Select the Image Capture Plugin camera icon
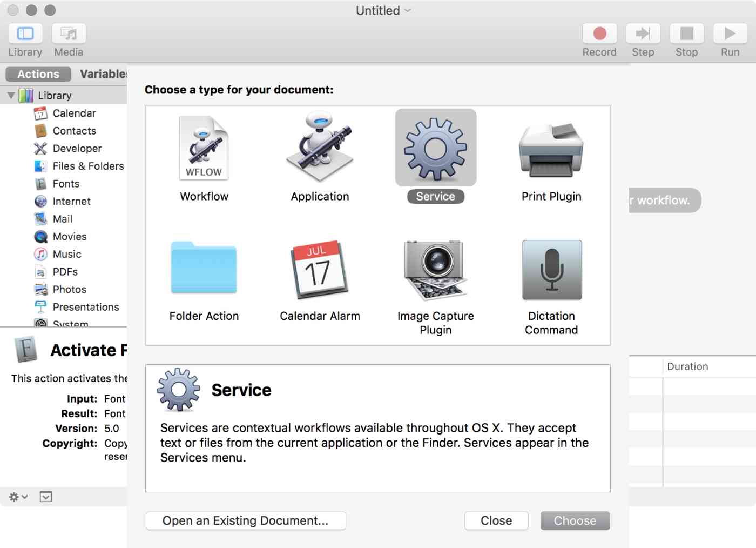 point(435,270)
